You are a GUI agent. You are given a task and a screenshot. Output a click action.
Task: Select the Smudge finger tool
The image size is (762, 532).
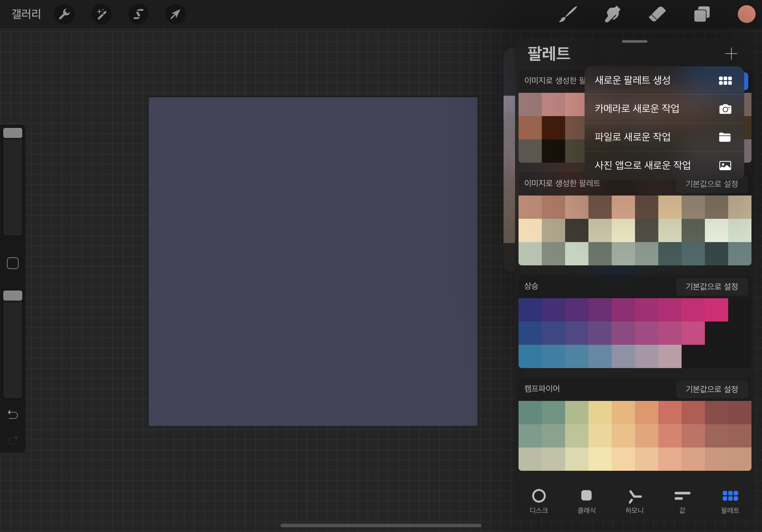coord(612,14)
